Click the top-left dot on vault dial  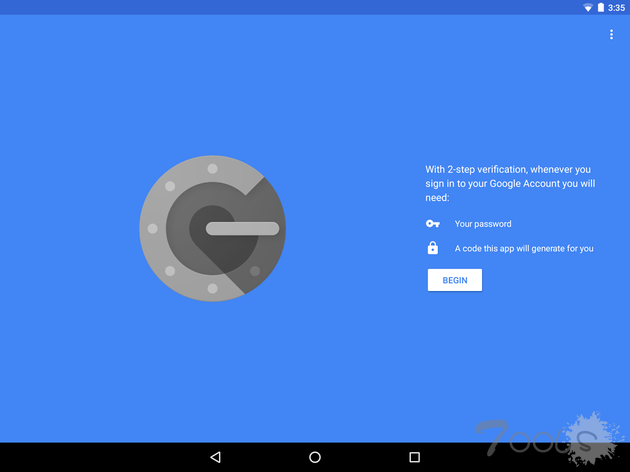170,186
